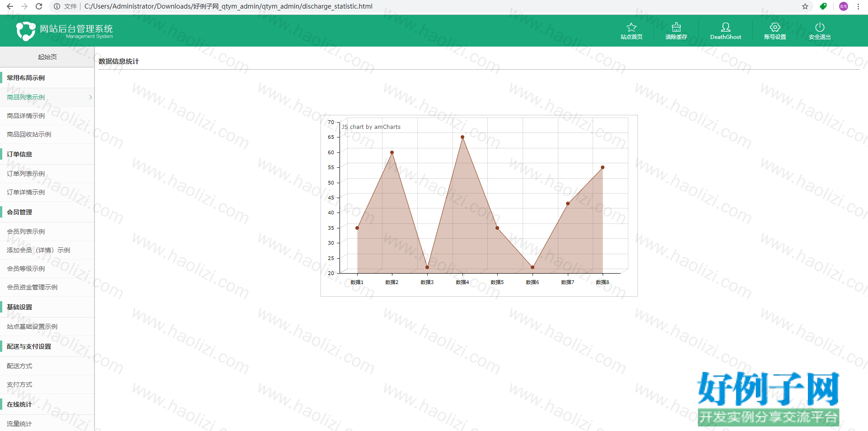Viewport: 868px width, 431px height.
Task: Open 配送方式 in sidebar
Action: (x=47, y=366)
